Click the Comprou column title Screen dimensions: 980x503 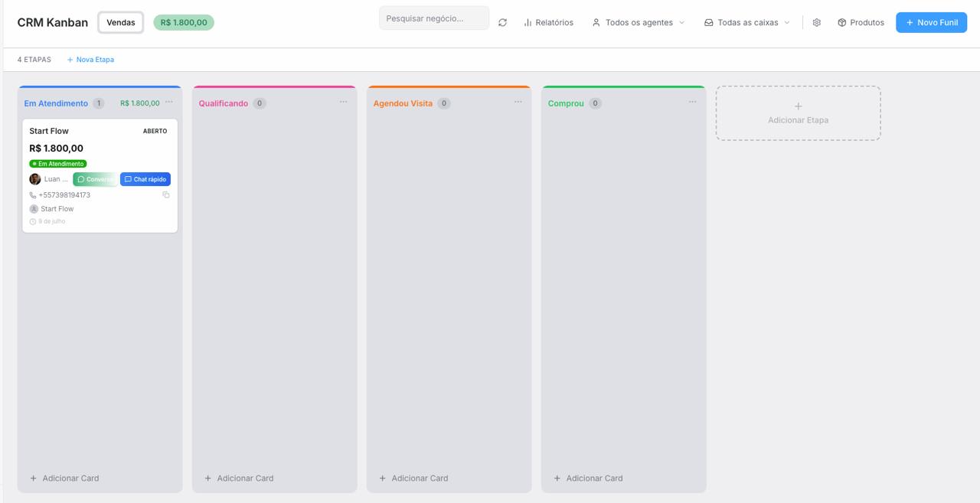pos(566,103)
